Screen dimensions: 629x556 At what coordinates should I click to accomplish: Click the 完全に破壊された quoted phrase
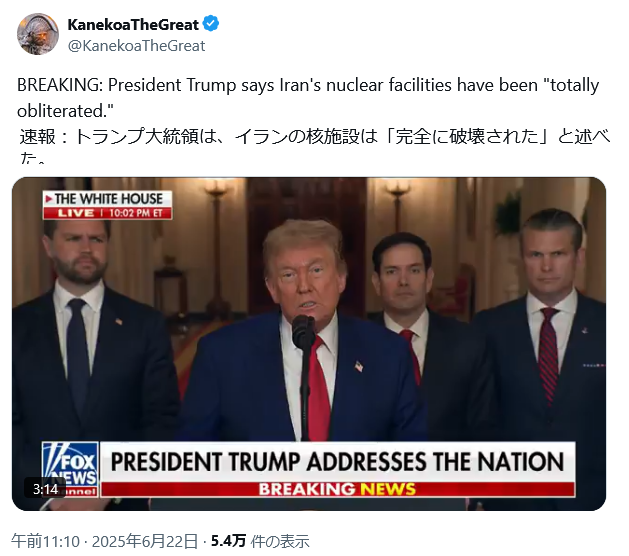[467, 137]
